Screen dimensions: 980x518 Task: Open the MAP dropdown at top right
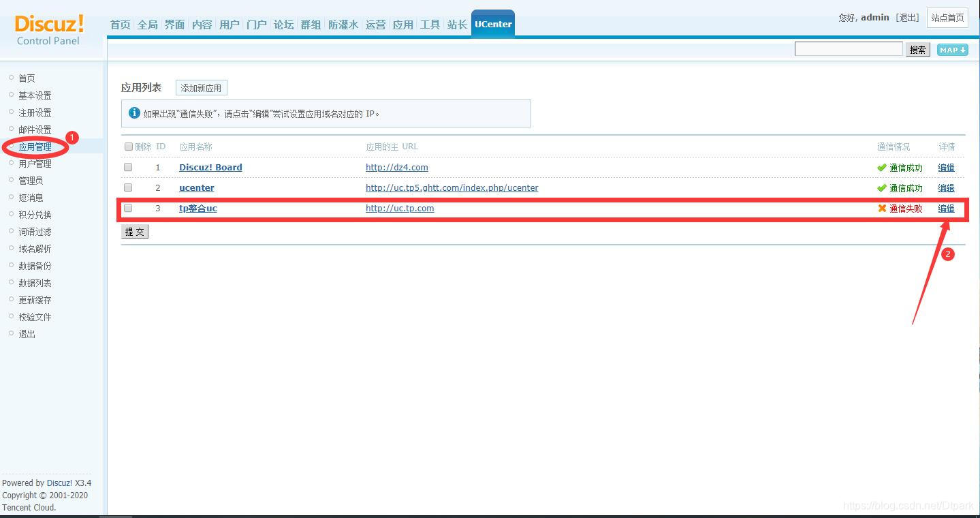click(951, 49)
